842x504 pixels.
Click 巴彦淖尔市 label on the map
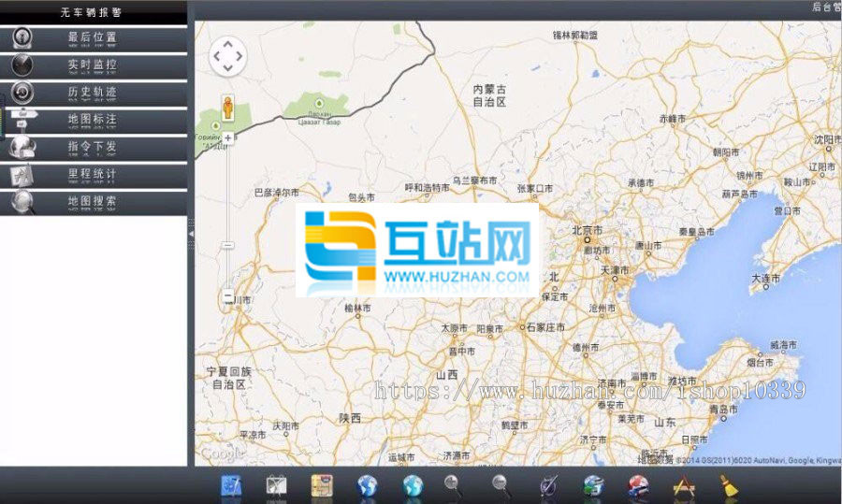(x=277, y=192)
